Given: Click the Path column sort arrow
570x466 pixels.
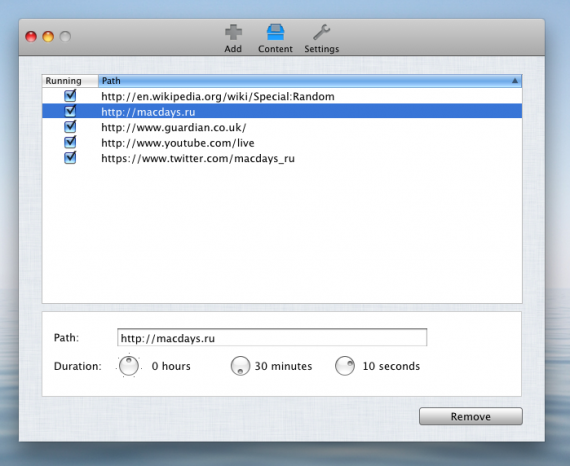Looking at the screenshot, I should [x=515, y=81].
